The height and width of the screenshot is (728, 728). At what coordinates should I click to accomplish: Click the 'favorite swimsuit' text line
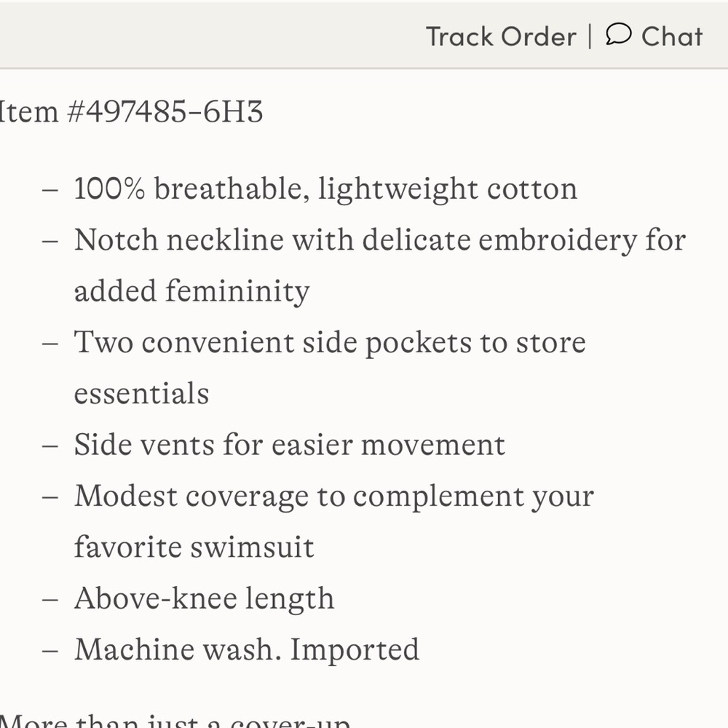(194, 547)
